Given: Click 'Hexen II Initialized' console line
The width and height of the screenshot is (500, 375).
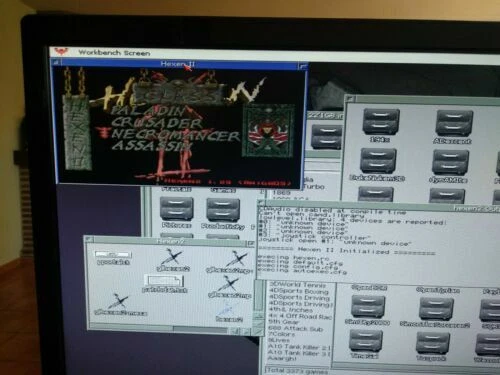Looking at the screenshot, I should pyautogui.click(x=347, y=251).
